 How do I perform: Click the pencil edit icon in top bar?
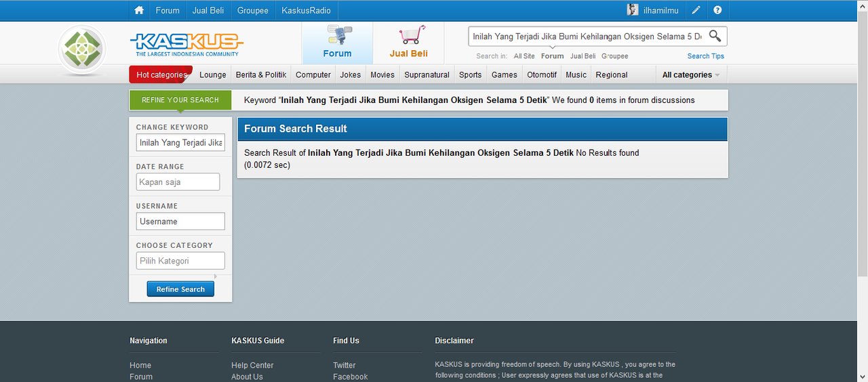pyautogui.click(x=696, y=10)
